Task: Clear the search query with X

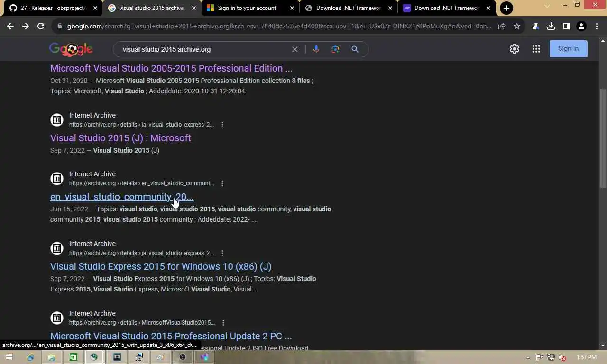Action: point(294,49)
